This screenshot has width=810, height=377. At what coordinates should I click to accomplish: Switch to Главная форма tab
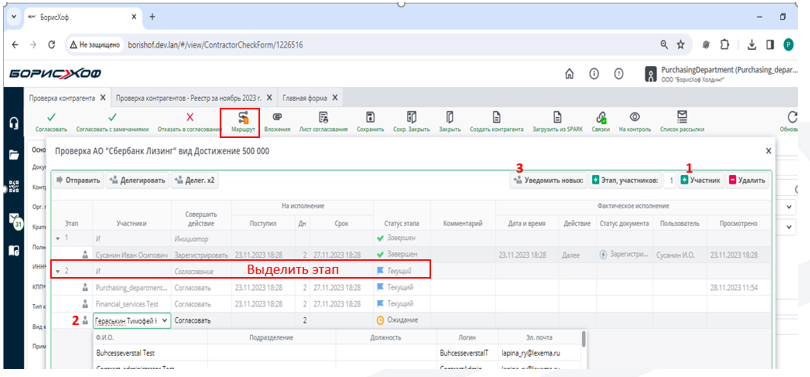point(305,98)
